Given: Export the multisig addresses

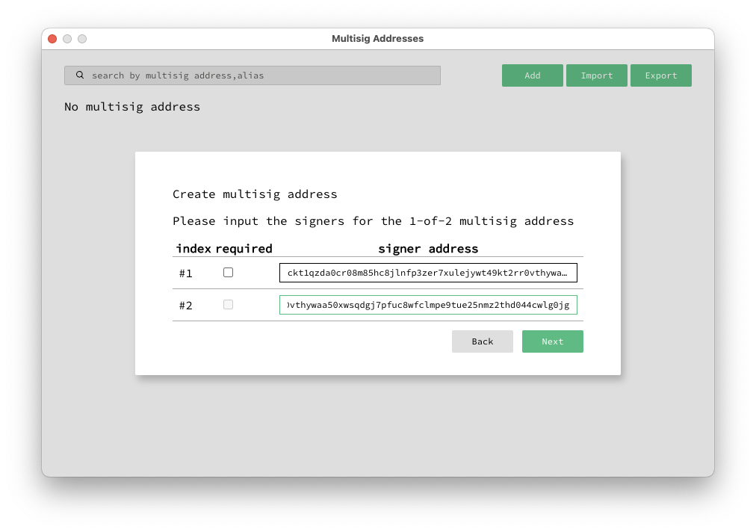Looking at the screenshot, I should [660, 75].
